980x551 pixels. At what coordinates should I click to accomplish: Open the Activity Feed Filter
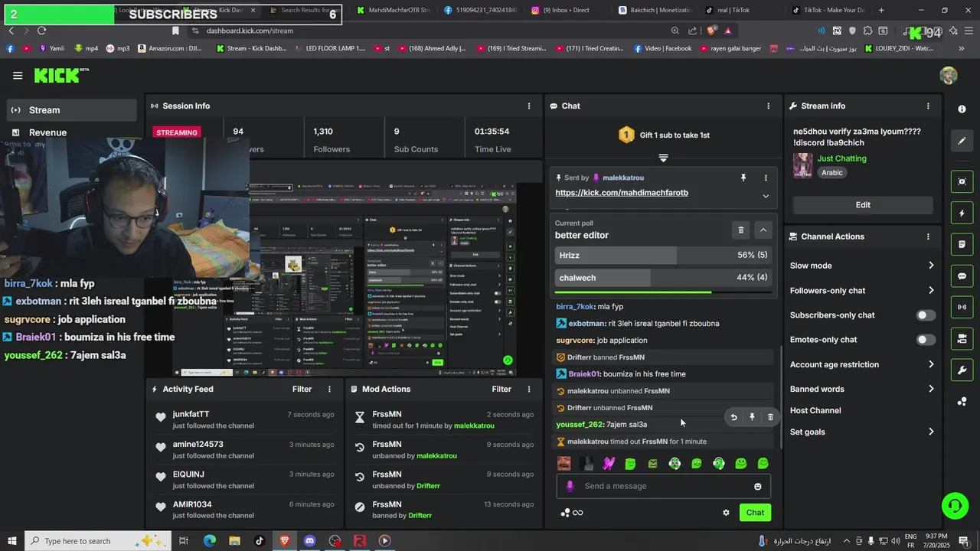pyautogui.click(x=302, y=389)
